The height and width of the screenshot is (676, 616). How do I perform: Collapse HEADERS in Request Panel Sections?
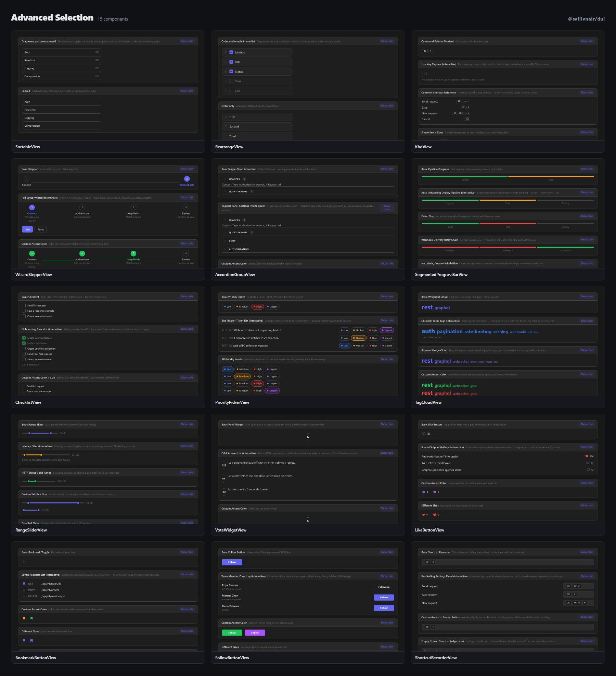coord(308,220)
